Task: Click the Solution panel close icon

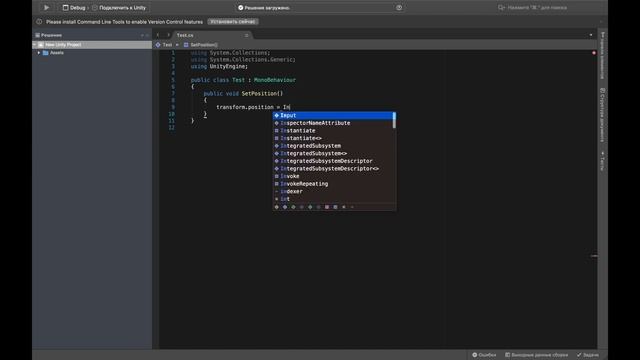Action: 148,35
